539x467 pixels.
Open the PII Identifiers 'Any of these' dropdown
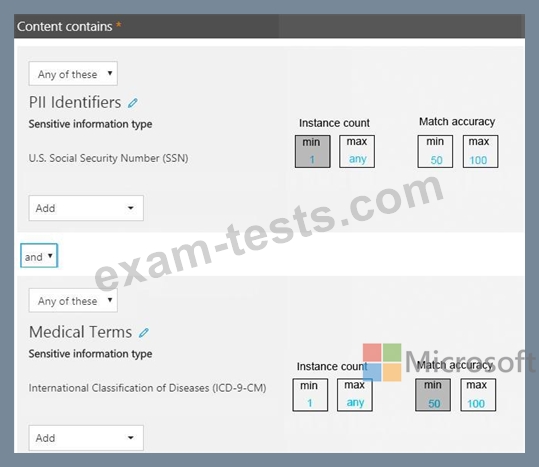[73, 74]
